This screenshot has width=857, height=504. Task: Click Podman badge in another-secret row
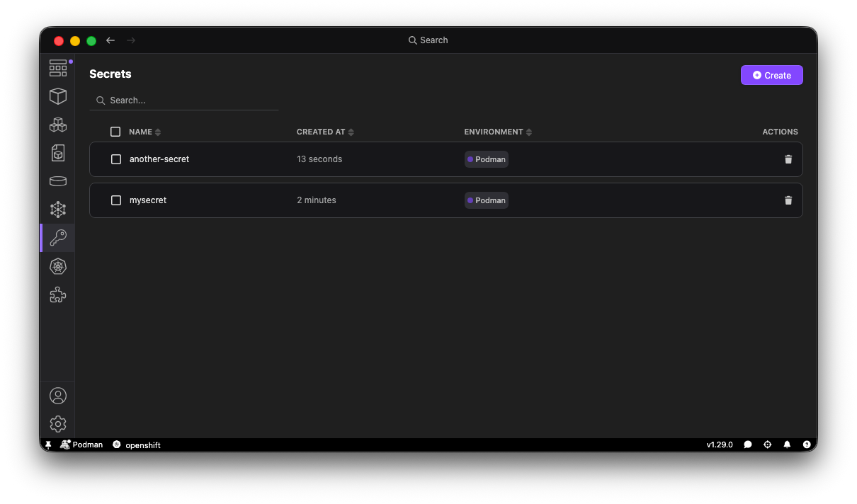click(487, 159)
